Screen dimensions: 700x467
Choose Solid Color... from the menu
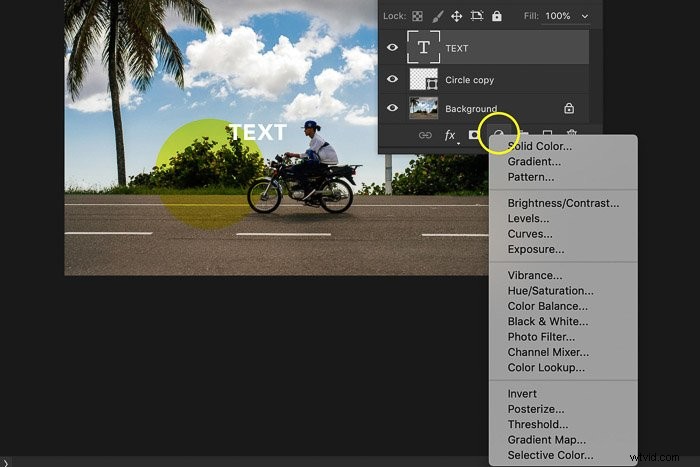pos(539,146)
